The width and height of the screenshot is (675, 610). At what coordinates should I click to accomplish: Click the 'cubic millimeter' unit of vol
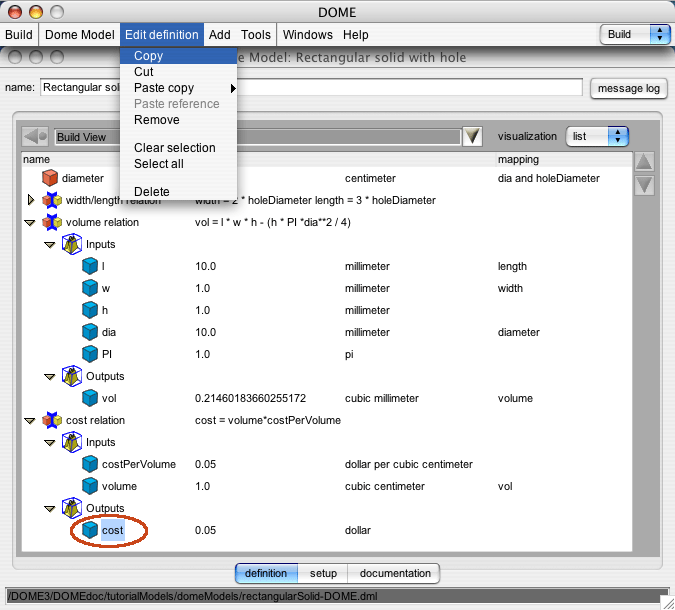point(381,398)
